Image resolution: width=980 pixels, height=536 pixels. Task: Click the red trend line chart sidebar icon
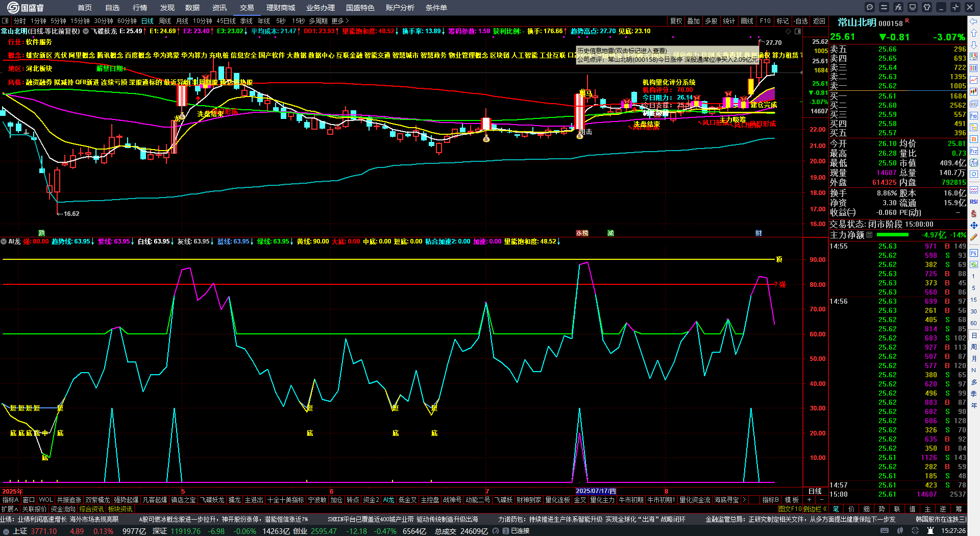click(974, 80)
